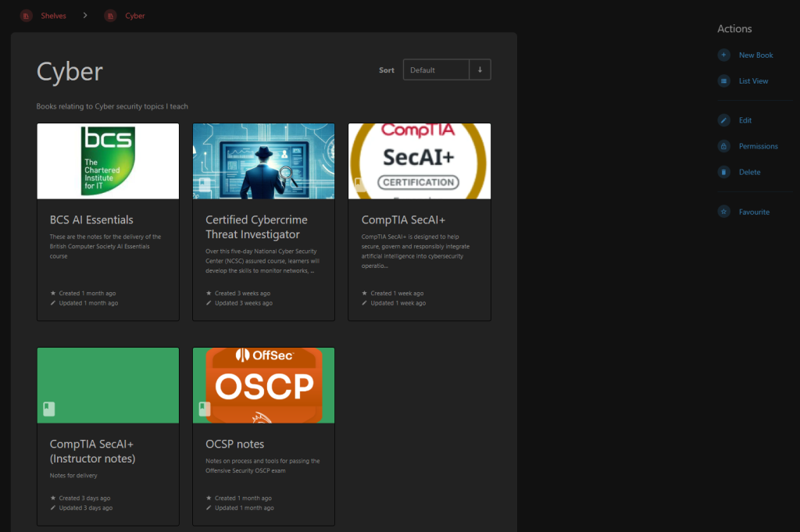Click the Favourite star icon

723,211
